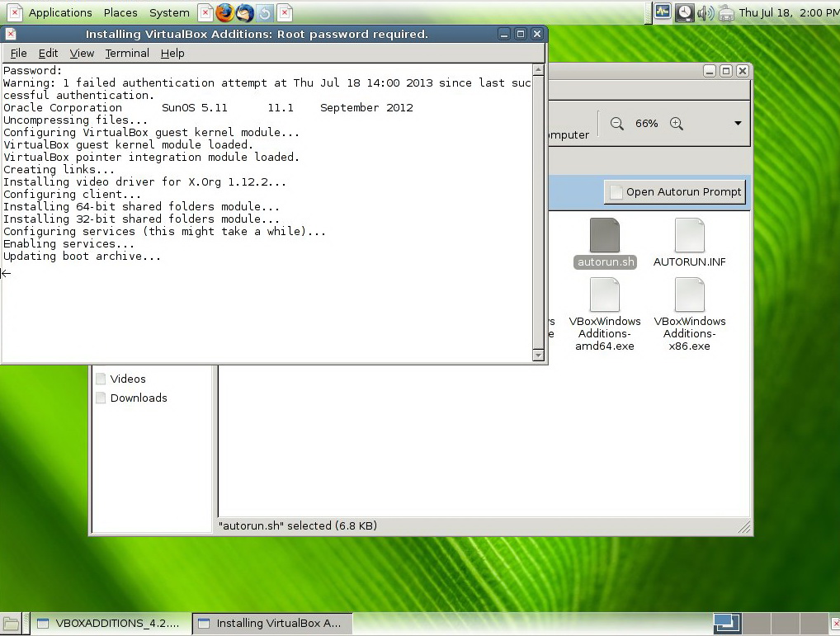This screenshot has height=636, width=840.
Task: Open the terminal File menu
Action: [x=18, y=53]
